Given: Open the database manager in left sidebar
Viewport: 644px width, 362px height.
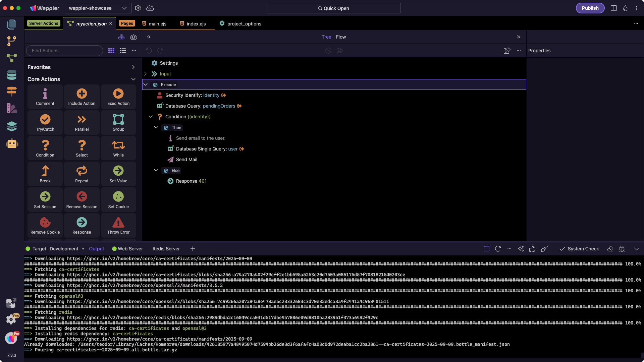Looking at the screenshot, I should (x=12, y=75).
